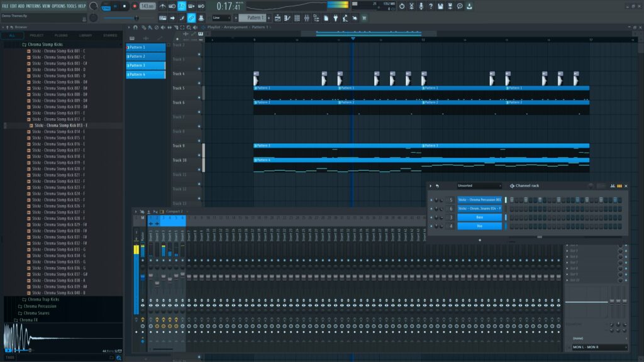Screen dimensions: 644x362
Task: Stop playback with the stop button
Action: [x=125, y=6]
